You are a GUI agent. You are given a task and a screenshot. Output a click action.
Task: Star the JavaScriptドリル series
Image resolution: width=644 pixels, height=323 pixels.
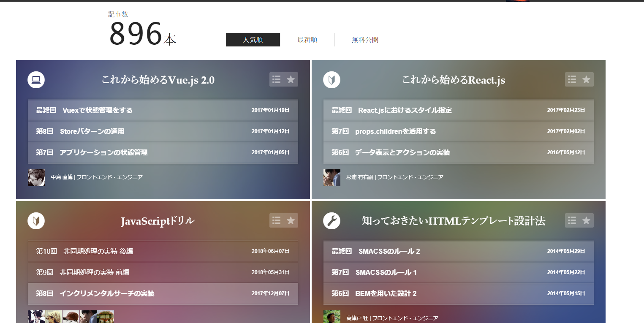(291, 220)
